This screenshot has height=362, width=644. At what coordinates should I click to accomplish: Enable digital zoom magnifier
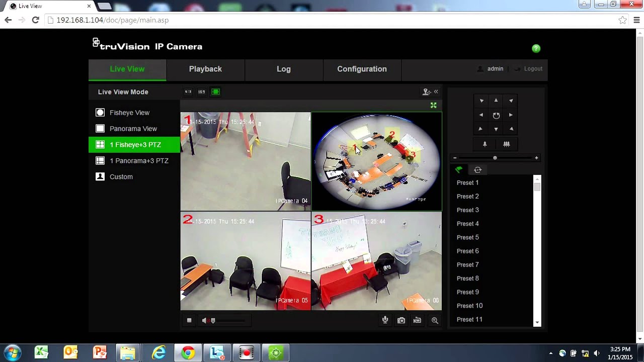pos(435,320)
